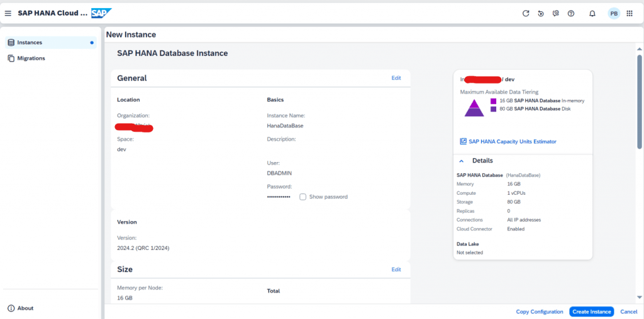Viewport: 644px width, 319px height.
Task: Click the Create Instance button
Action: (591, 311)
